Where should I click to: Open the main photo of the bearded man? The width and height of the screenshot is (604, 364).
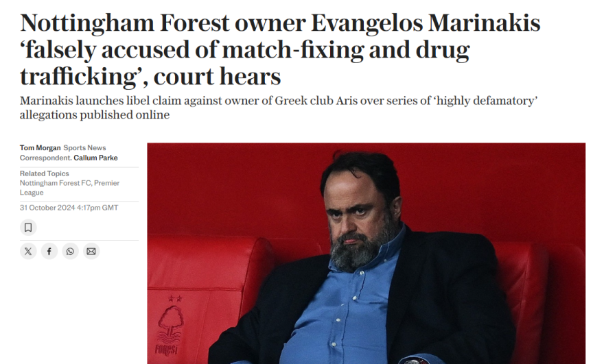click(x=366, y=253)
